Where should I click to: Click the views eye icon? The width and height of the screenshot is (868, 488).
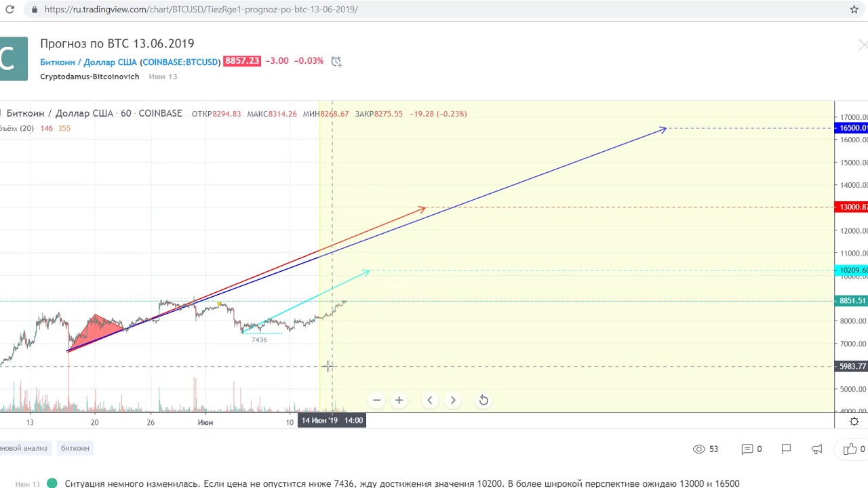[699, 449]
